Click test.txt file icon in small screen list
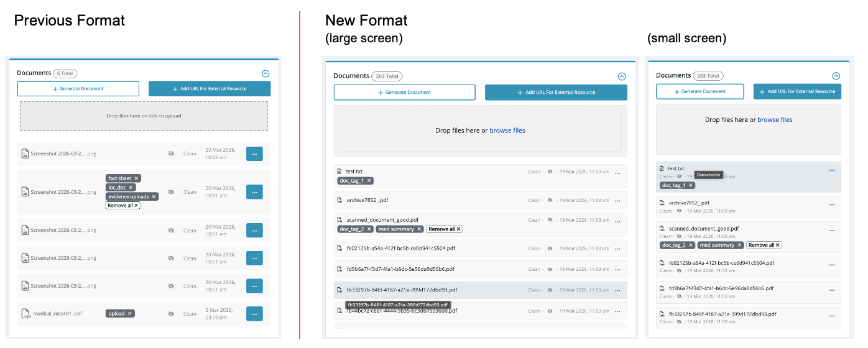The height and width of the screenshot is (348, 868). tap(662, 168)
